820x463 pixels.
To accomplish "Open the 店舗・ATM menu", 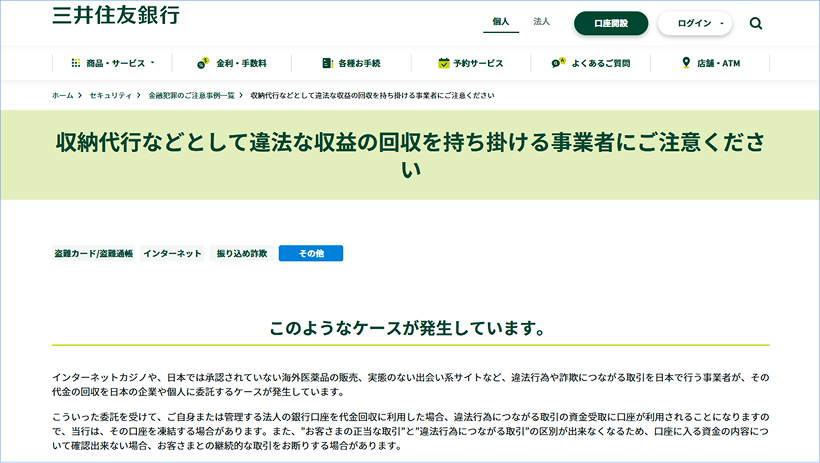I will tap(718, 63).
